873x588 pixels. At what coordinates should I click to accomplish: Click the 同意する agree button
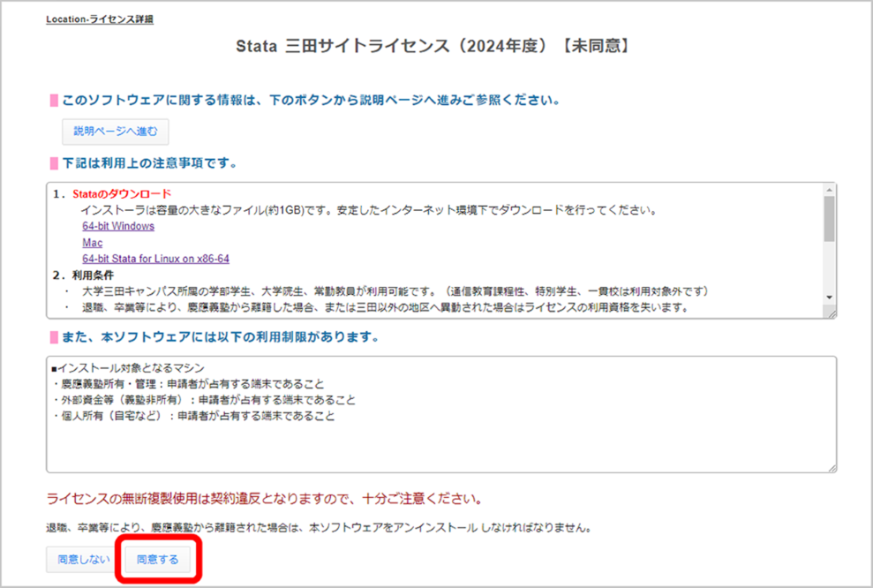tap(157, 559)
